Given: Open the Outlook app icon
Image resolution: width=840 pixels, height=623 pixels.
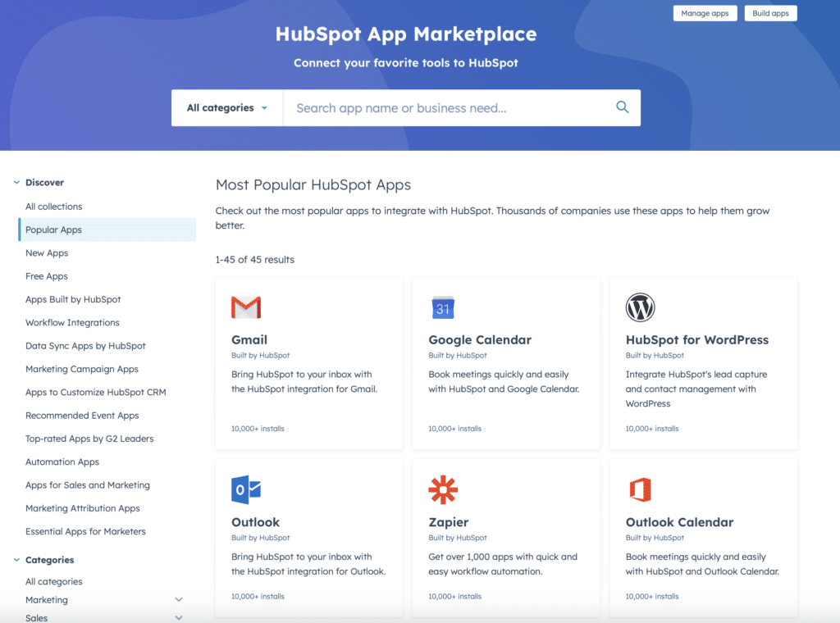Looking at the screenshot, I should [246, 489].
